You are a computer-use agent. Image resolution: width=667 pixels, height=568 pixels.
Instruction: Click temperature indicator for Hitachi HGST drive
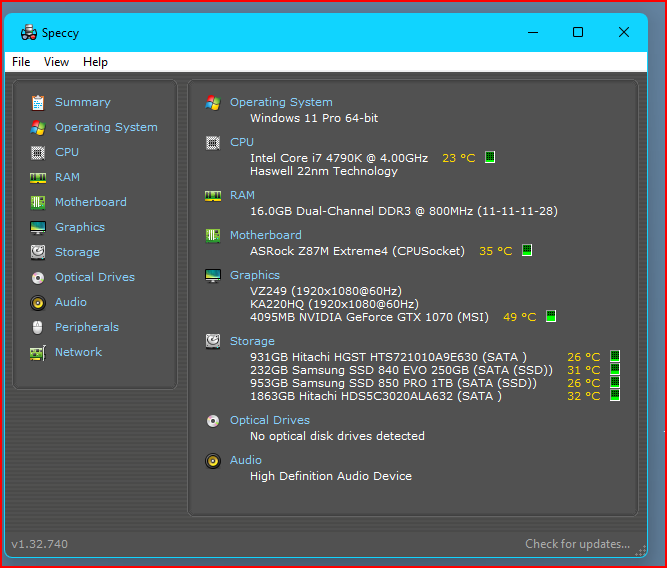[x=615, y=356]
